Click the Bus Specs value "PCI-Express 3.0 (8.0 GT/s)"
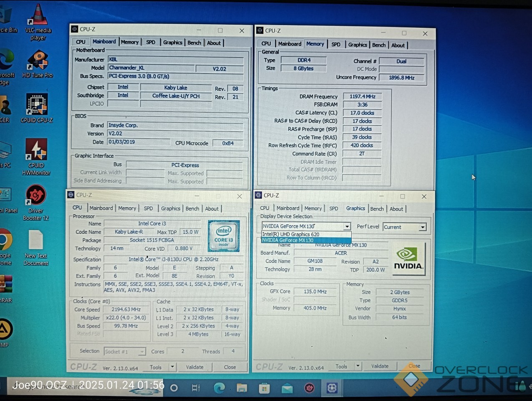Image resolution: width=532 pixels, height=401 pixels. coord(175,76)
